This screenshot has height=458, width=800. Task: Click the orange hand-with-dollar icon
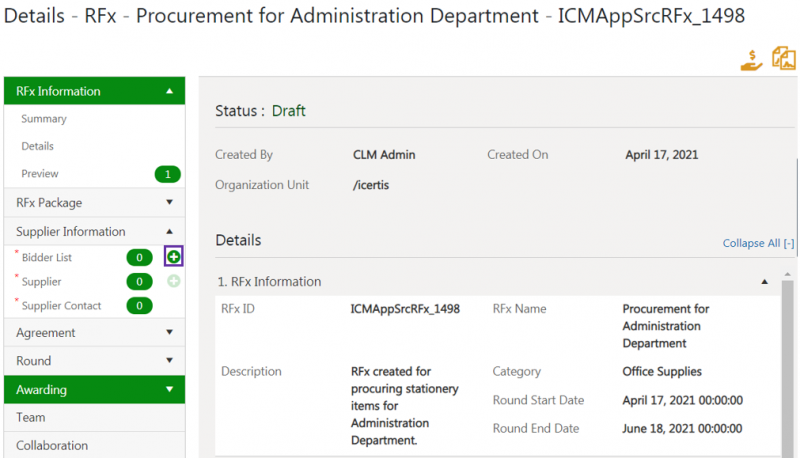pyautogui.click(x=751, y=59)
